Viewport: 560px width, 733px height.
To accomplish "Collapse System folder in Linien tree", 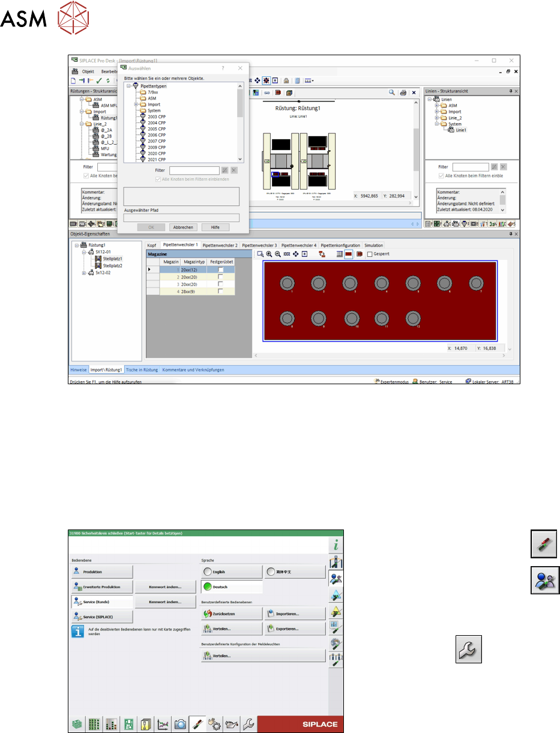I will pos(437,124).
